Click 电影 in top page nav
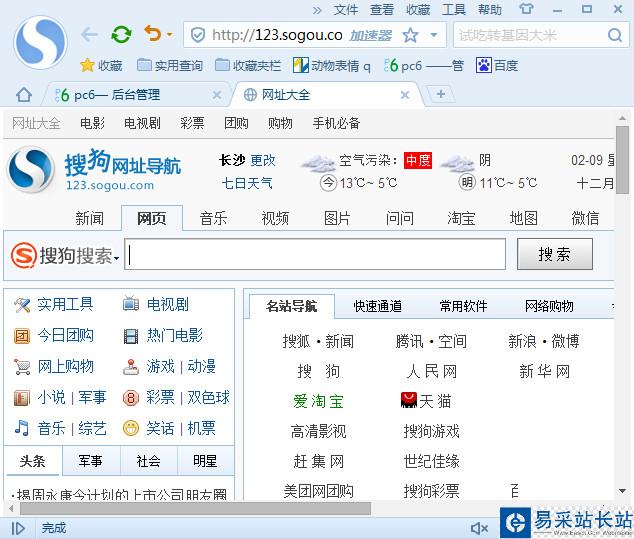 92,123
